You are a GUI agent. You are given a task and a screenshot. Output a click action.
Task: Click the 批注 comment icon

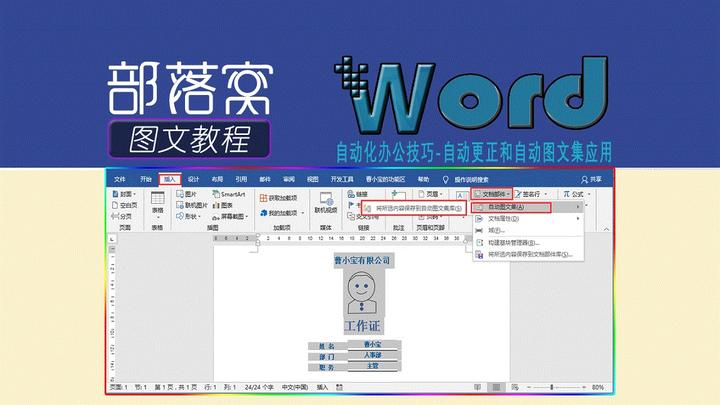pos(399,195)
